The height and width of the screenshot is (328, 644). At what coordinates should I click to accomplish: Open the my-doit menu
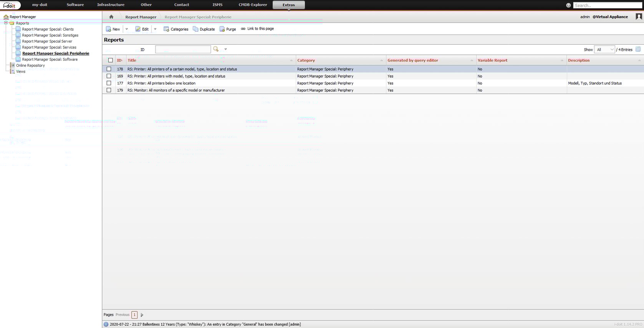(x=40, y=5)
